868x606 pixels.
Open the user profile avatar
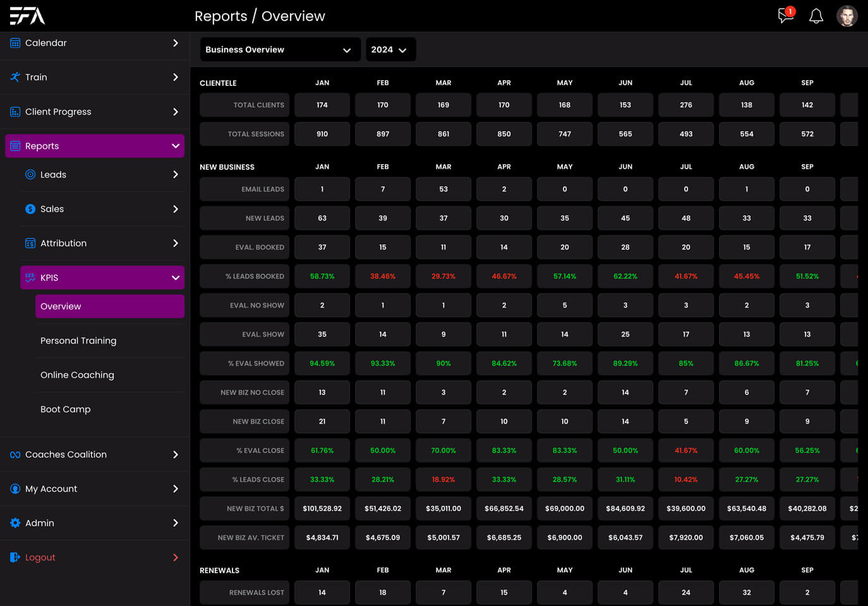[x=847, y=16]
